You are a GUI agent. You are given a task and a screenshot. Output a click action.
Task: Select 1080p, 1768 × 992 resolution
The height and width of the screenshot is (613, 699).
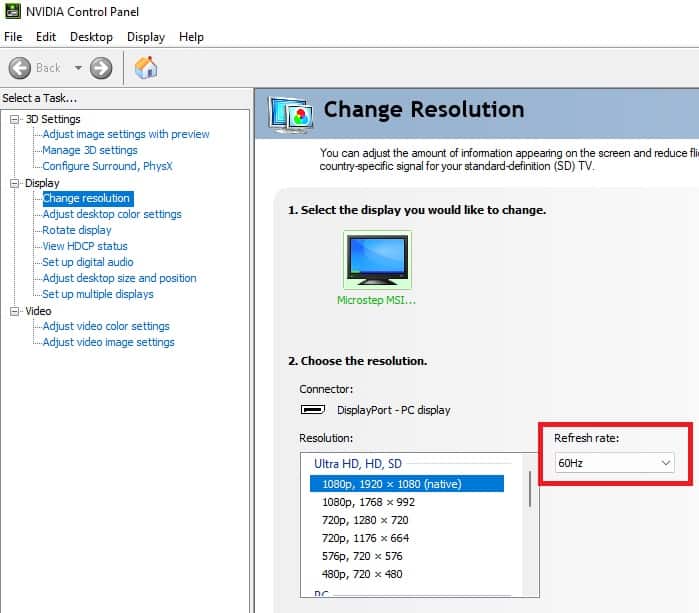368,502
